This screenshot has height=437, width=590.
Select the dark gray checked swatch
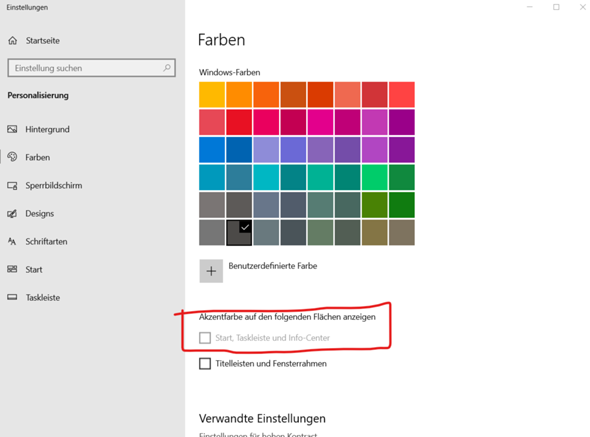coord(239,233)
